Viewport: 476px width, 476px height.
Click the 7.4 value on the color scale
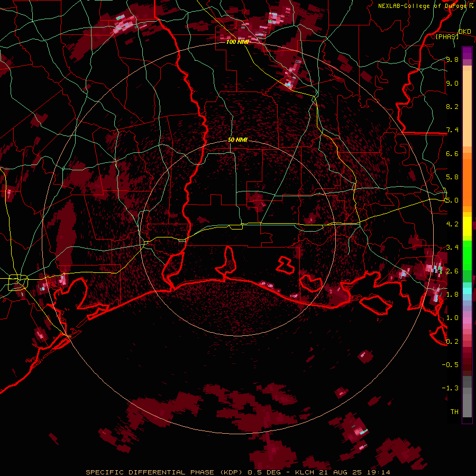[x=452, y=130]
